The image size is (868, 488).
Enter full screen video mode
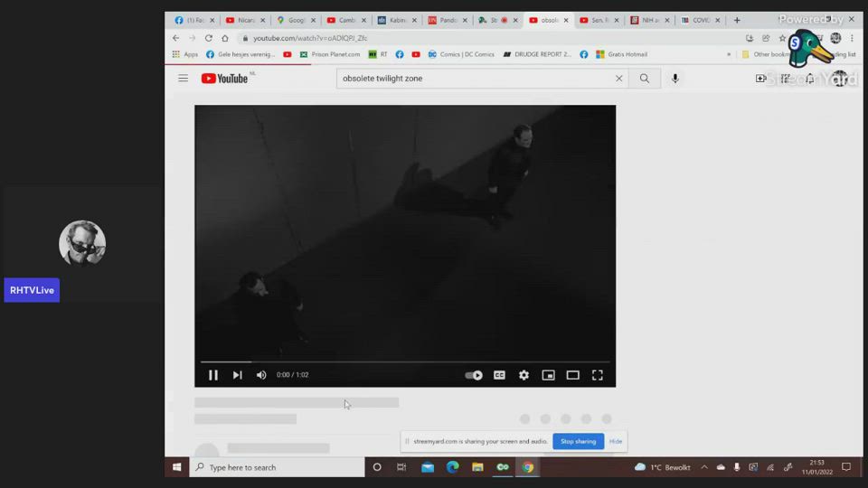coord(597,375)
